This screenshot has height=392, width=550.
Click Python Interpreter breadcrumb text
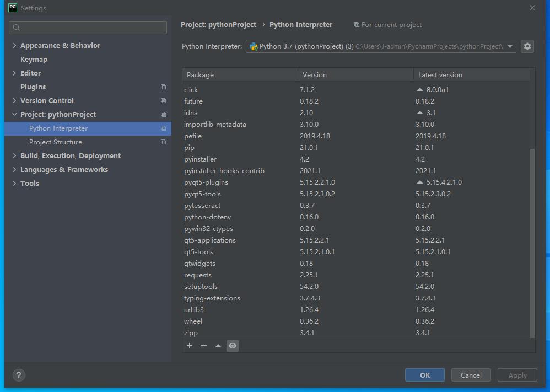(300, 25)
